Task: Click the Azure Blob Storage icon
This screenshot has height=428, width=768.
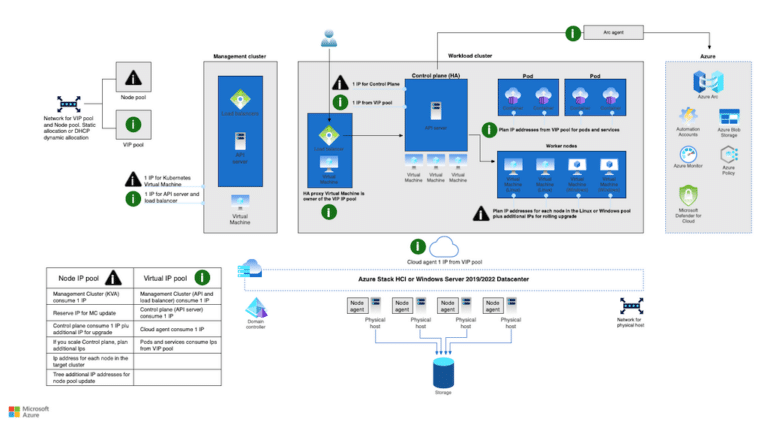Action: point(729,117)
